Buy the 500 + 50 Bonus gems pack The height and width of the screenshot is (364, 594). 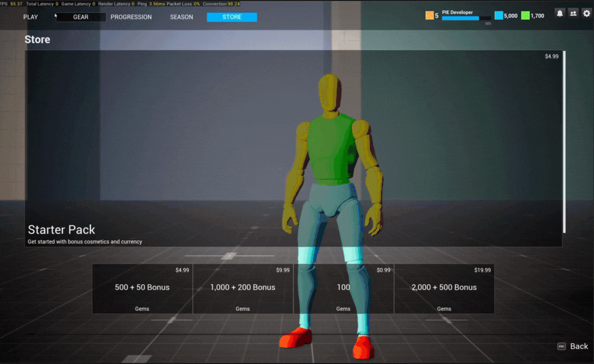pyautogui.click(x=142, y=289)
